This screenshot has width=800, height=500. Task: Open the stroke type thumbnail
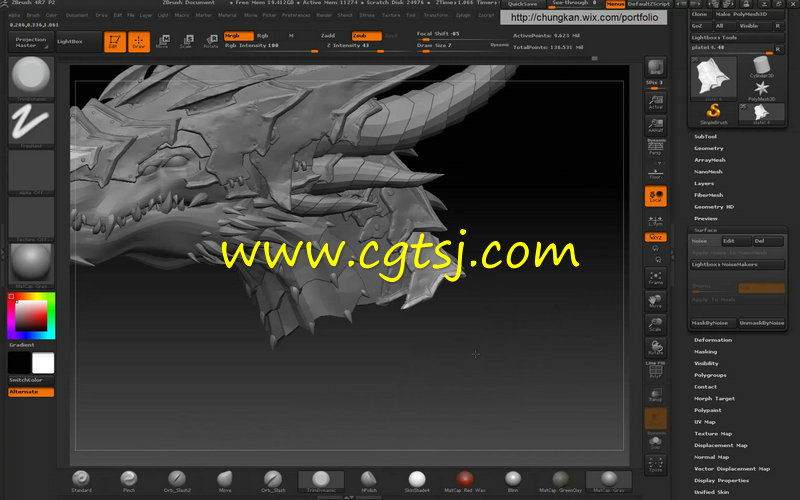pyautogui.click(x=31, y=125)
